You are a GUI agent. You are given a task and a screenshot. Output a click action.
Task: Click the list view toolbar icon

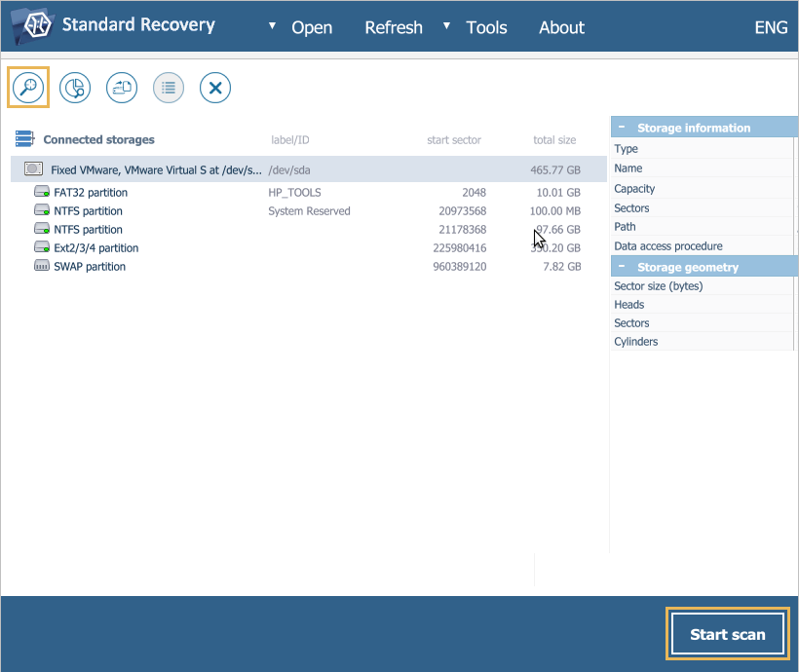(169, 88)
